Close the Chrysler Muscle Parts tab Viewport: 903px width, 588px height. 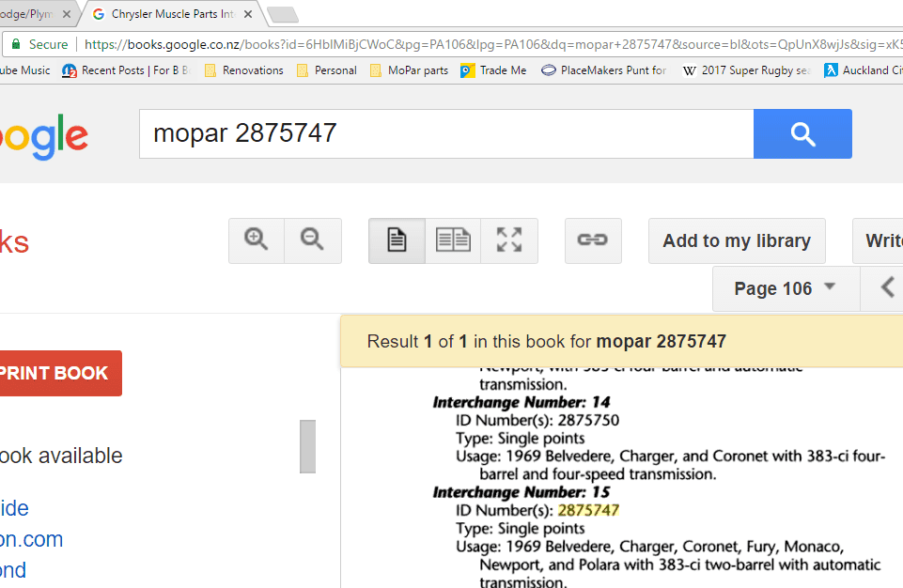[248, 14]
